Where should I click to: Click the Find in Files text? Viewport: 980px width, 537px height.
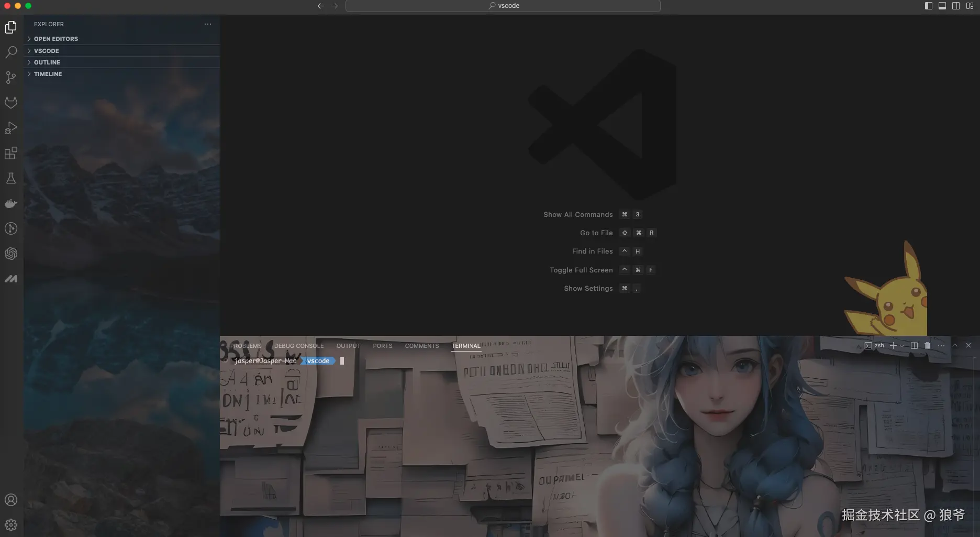592,251
